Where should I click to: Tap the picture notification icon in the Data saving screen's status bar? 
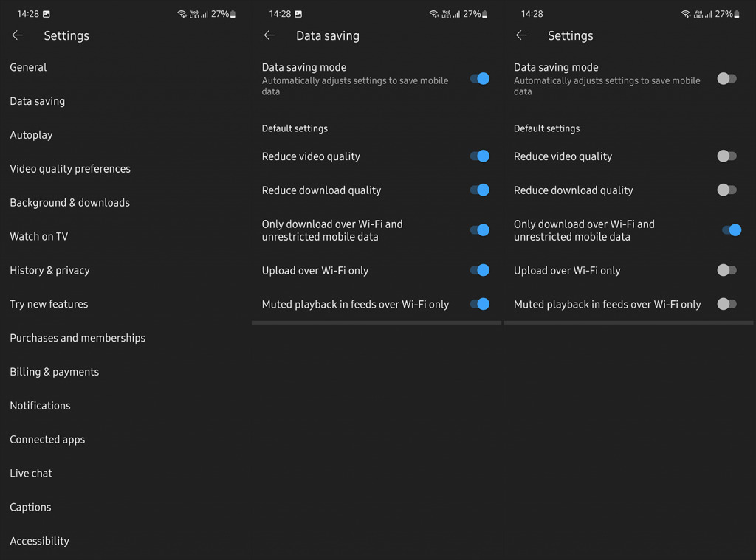298,14
